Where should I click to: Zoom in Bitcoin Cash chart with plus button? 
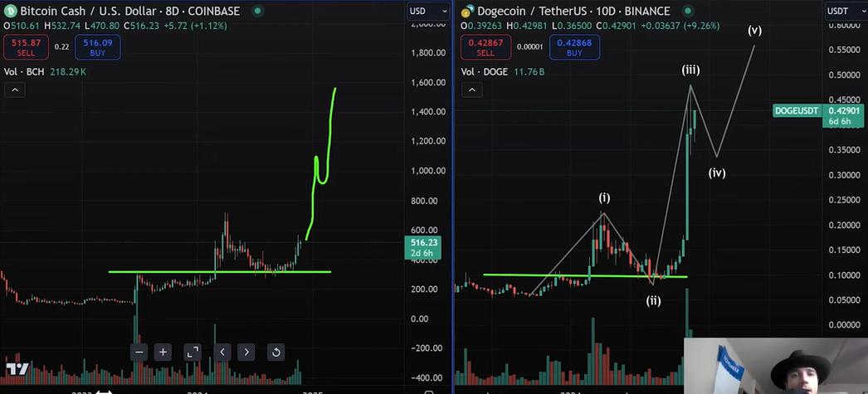tap(163, 352)
